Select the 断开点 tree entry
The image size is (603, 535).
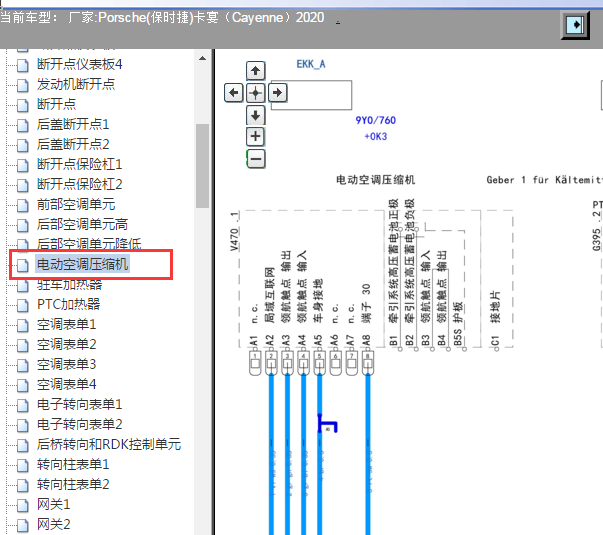point(56,104)
